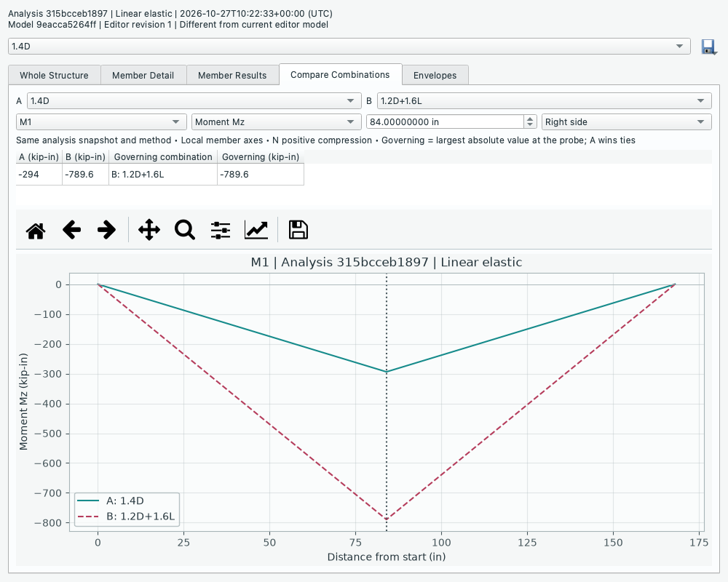
Task: Switch to the Member Results tab
Action: click(232, 75)
